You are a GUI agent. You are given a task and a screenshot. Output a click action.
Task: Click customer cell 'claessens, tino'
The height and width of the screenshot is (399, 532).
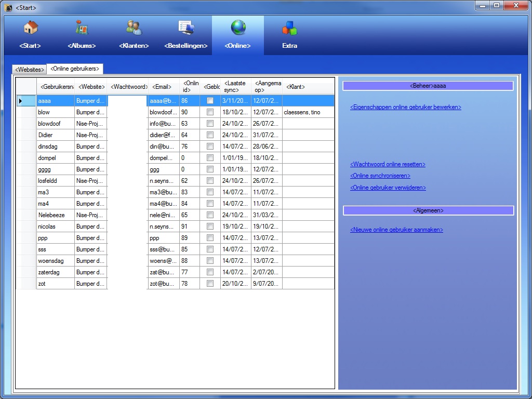click(308, 112)
